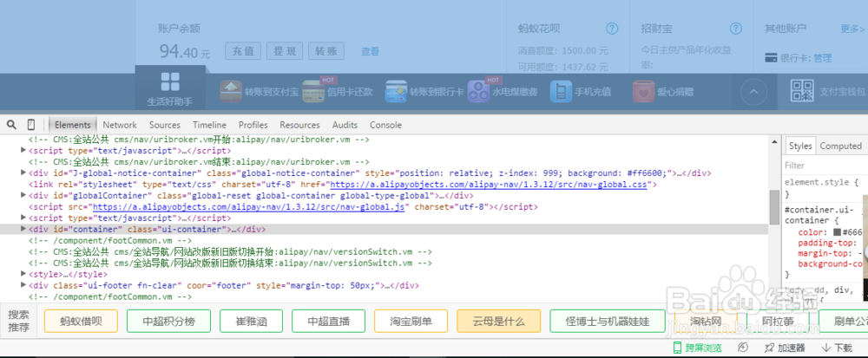
Task: Expand the globalContainer div node
Action: pyautogui.click(x=23, y=196)
